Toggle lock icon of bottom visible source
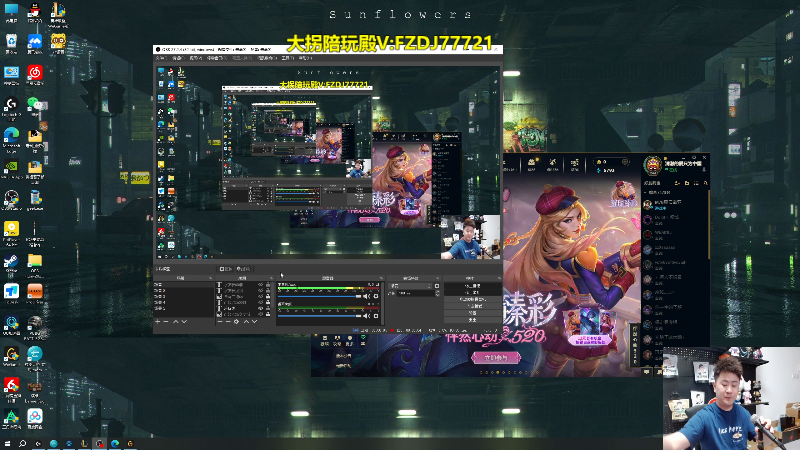This screenshot has width=800, height=450. (x=268, y=314)
